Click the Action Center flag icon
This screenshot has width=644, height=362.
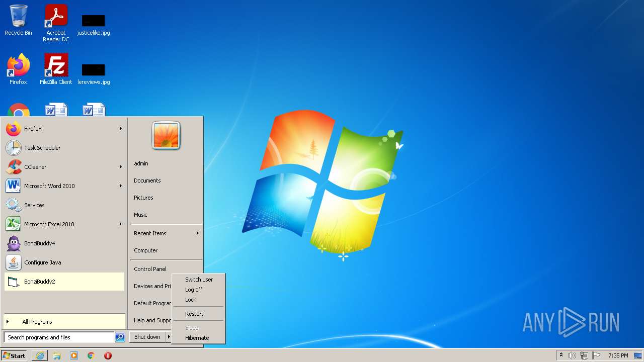(x=596, y=355)
